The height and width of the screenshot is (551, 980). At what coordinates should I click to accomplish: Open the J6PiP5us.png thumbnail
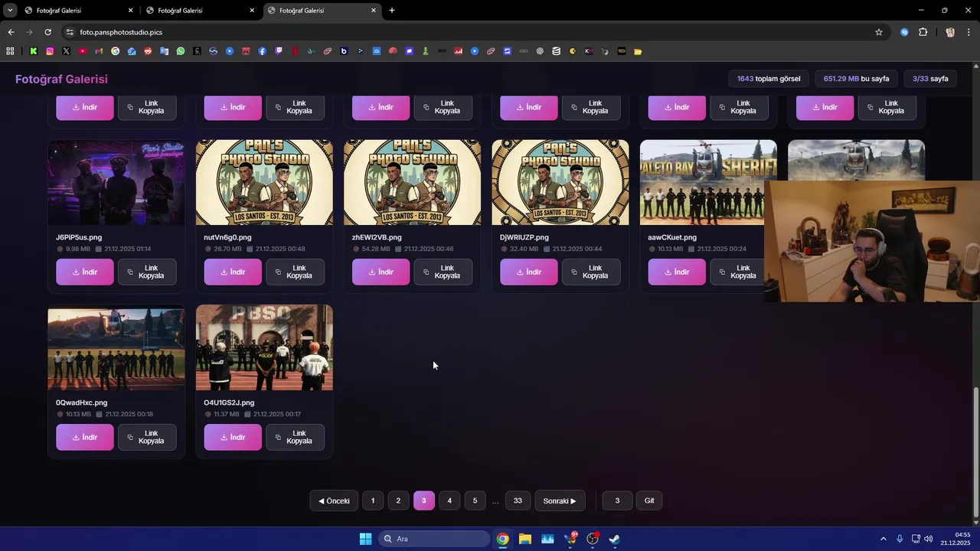(x=116, y=182)
